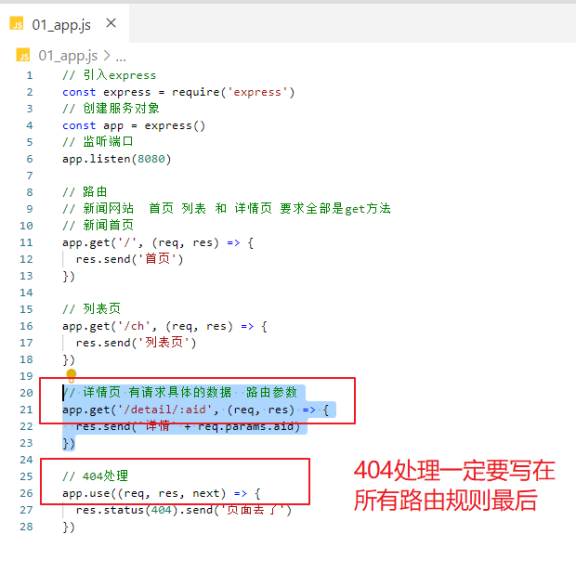Click line number 28 in the gutter
Image resolution: width=576 pixels, height=561 pixels.
(26, 527)
